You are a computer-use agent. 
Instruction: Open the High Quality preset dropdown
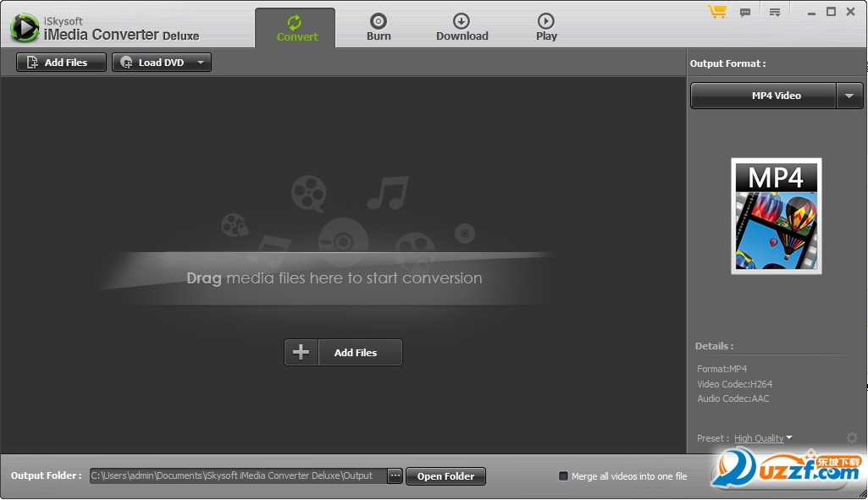click(x=763, y=438)
